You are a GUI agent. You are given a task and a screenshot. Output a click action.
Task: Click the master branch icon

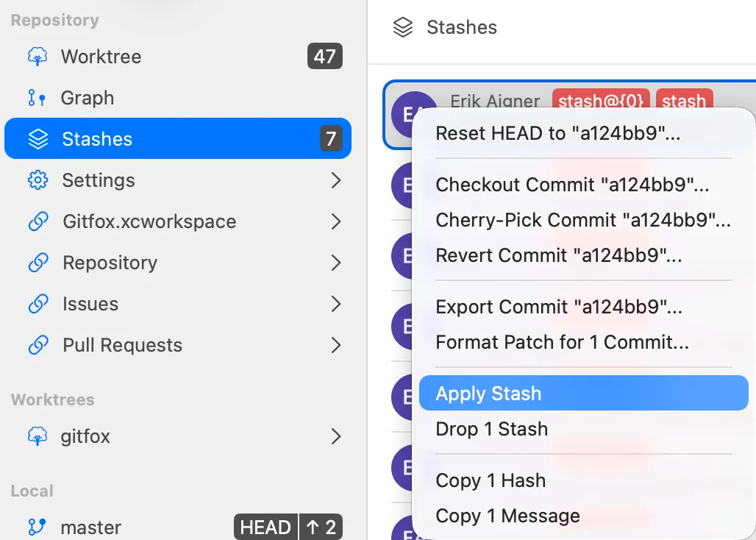click(37, 527)
